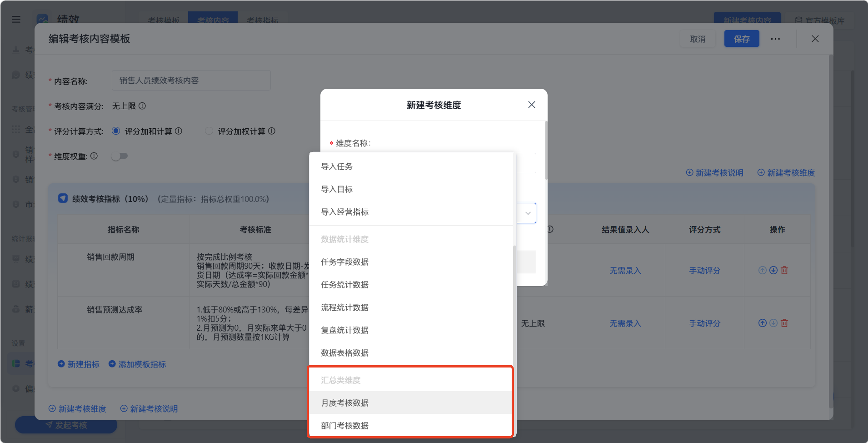Image resolution: width=868 pixels, height=443 pixels.
Task: Click 添加模板指标 link
Action: click(x=137, y=364)
